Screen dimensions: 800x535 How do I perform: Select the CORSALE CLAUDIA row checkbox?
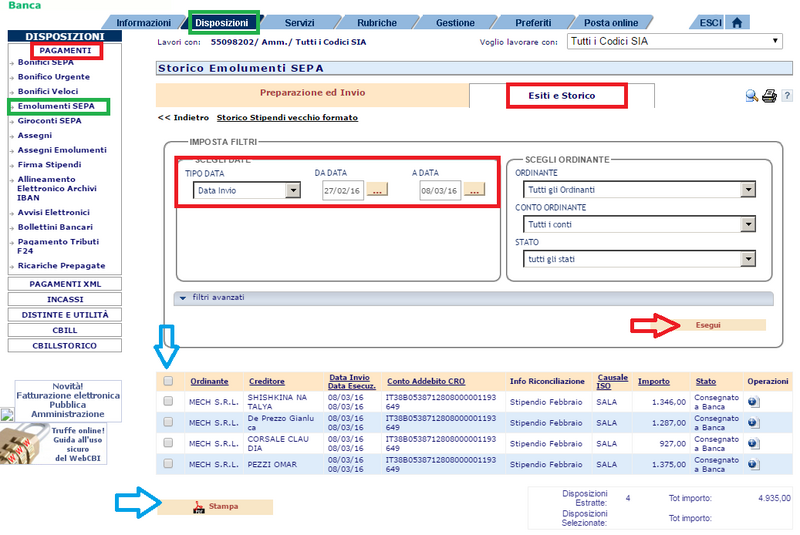coord(168,443)
